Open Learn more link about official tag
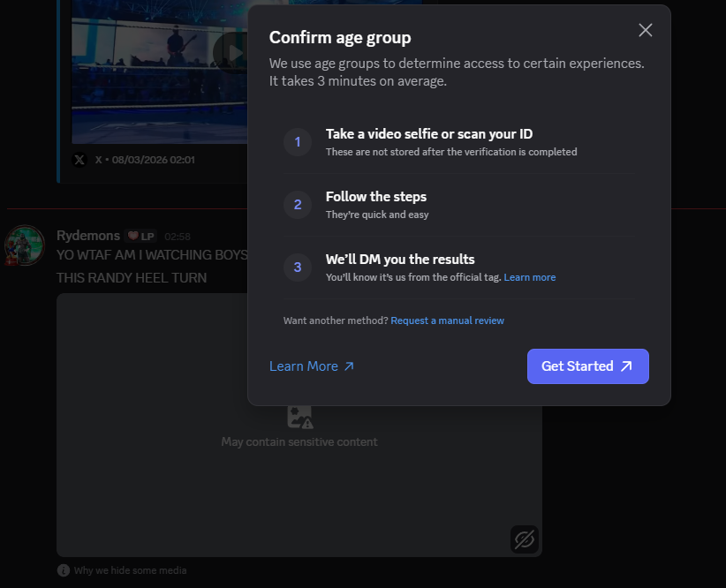 (x=529, y=277)
